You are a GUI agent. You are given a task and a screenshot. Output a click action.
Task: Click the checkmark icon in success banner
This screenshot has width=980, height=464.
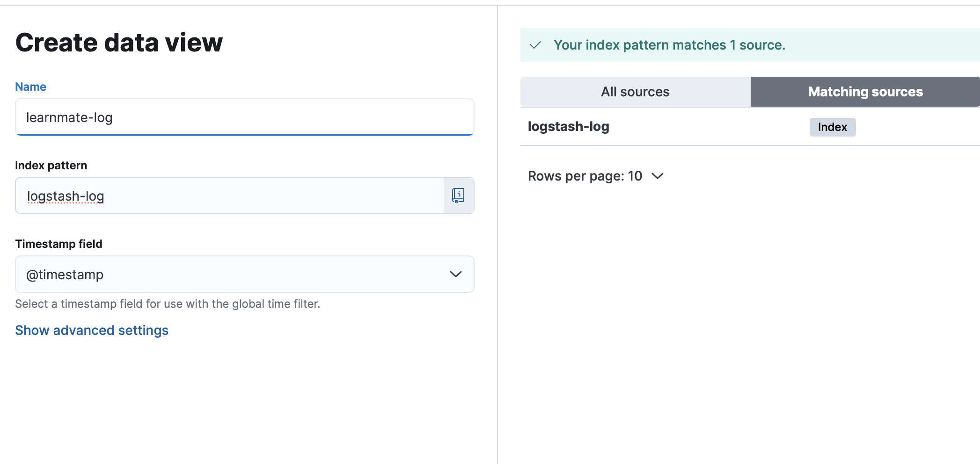535,45
